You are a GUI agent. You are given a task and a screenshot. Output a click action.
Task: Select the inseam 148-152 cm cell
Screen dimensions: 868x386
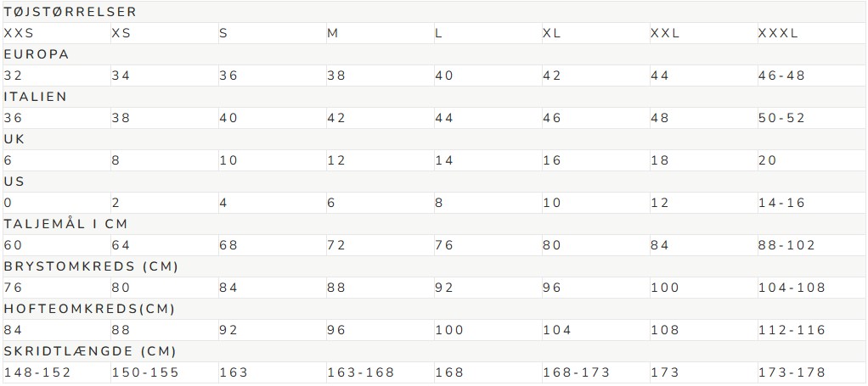point(37,372)
